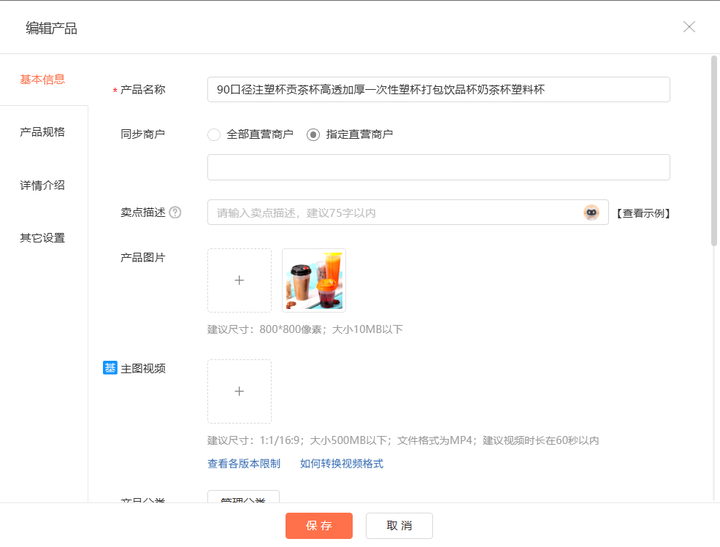Image resolution: width=720 pixels, height=547 pixels.
Task: Click the help icon next to 卖点描述
Action: pos(175,212)
